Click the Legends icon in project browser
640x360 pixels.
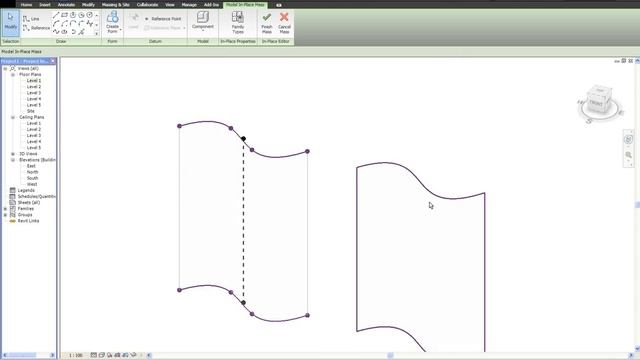[x=13, y=190]
